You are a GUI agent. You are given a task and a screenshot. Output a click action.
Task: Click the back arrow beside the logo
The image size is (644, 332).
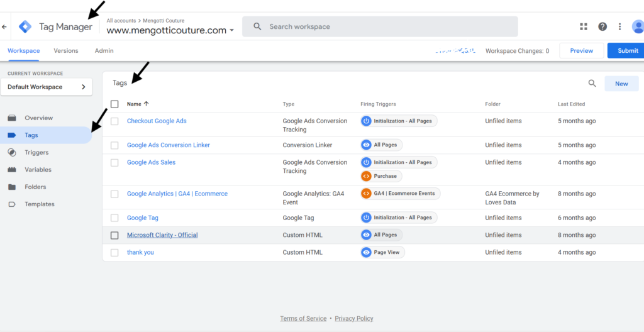(4, 26)
